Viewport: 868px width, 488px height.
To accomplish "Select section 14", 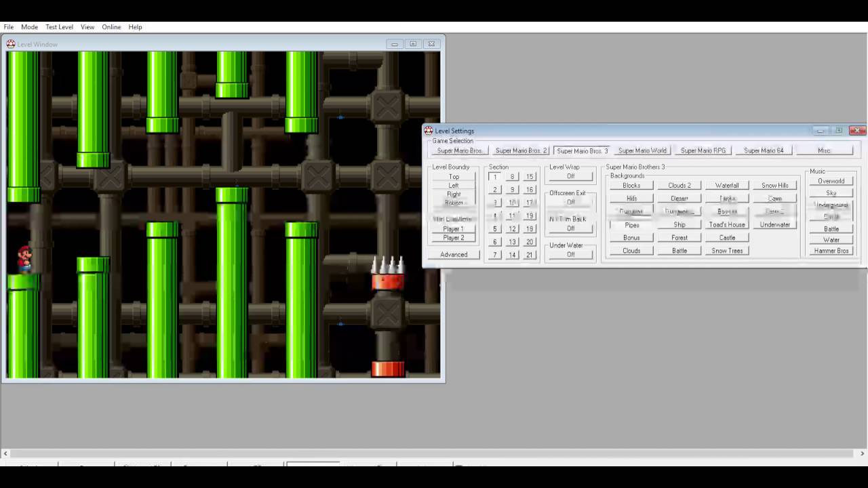I will pyautogui.click(x=512, y=255).
